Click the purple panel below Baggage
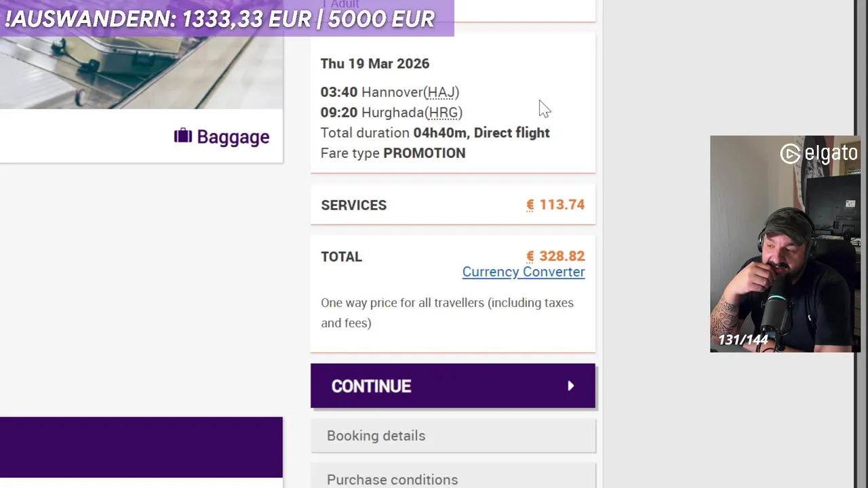The height and width of the screenshot is (488, 868). click(x=141, y=447)
